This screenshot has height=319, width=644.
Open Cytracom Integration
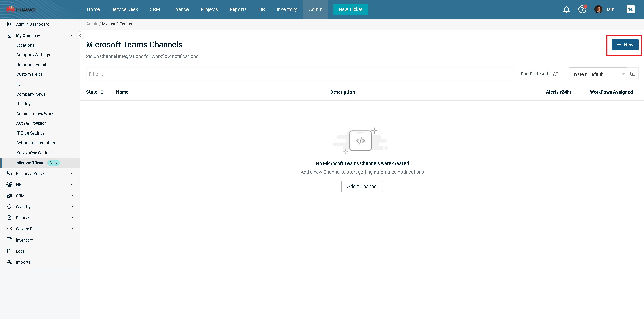36,143
